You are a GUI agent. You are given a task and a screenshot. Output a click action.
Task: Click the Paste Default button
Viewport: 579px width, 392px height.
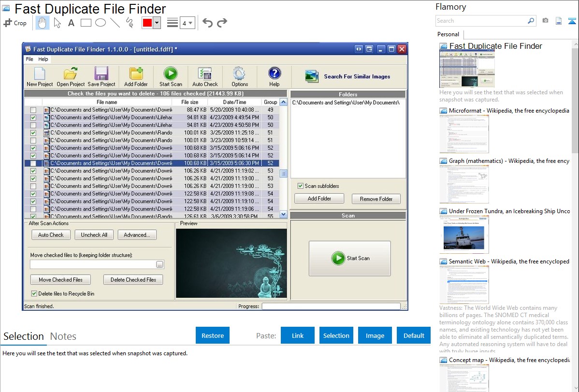click(414, 335)
